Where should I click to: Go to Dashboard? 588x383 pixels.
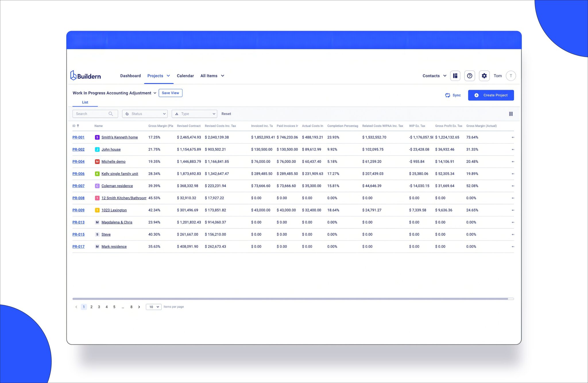click(x=130, y=76)
